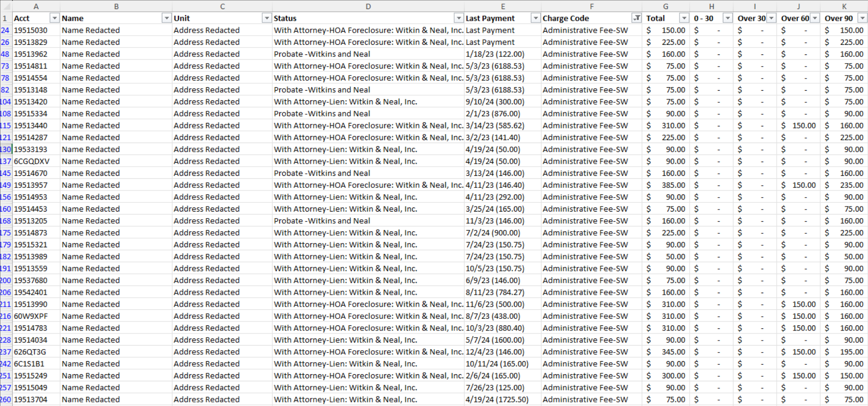Open the Over 90 column filter dropdown
This screenshot has height=406, width=868.
pos(862,18)
